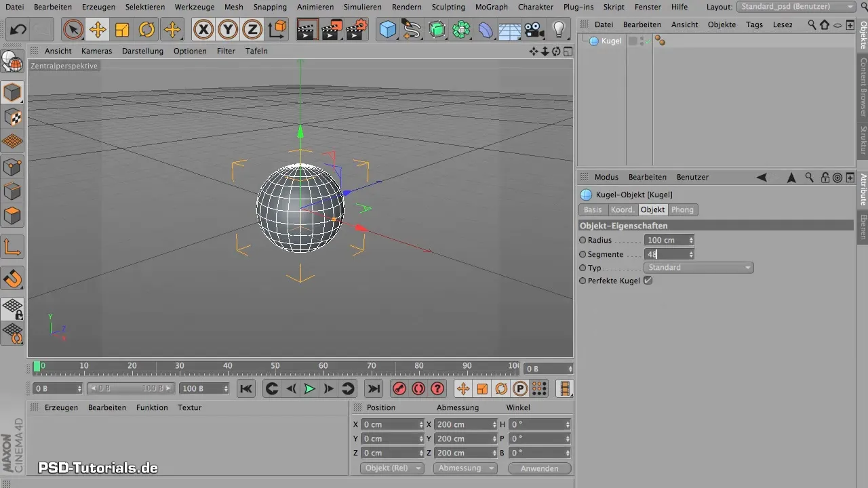The image size is (868, 488).
Task: Render the active view clapperboard icon
Action: pyautogui.click(x=307, y=30)
